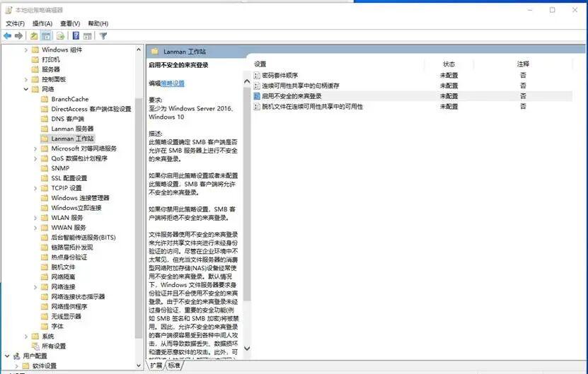Expand the TCPIP 设置 tree node
Screen dimensions: 588x374
tap(35, 188)
